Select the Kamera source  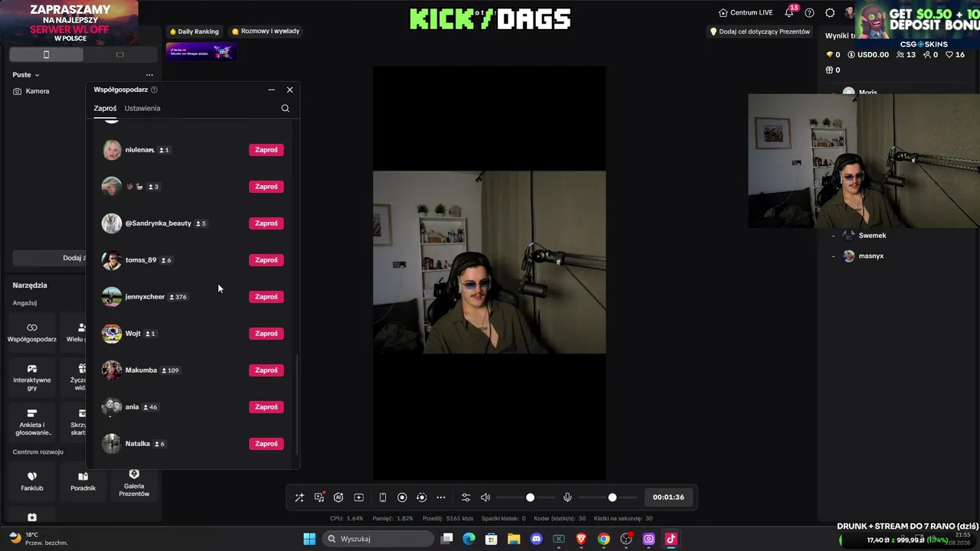(x=31, y=91)
